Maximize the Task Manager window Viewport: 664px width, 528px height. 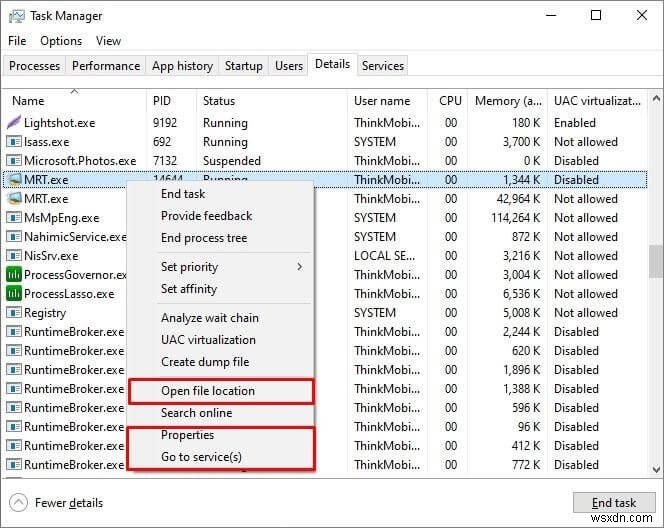(x=596, y=16)
